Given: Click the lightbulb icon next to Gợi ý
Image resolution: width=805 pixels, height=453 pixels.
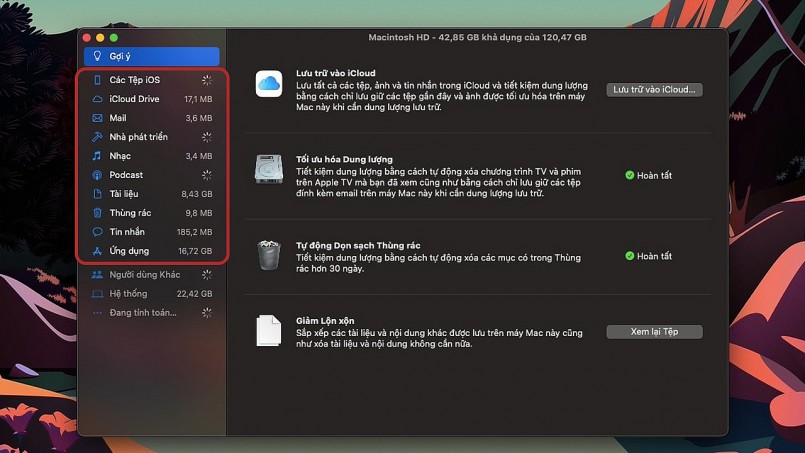Looking at the screenshot, I should coord(97,57).
